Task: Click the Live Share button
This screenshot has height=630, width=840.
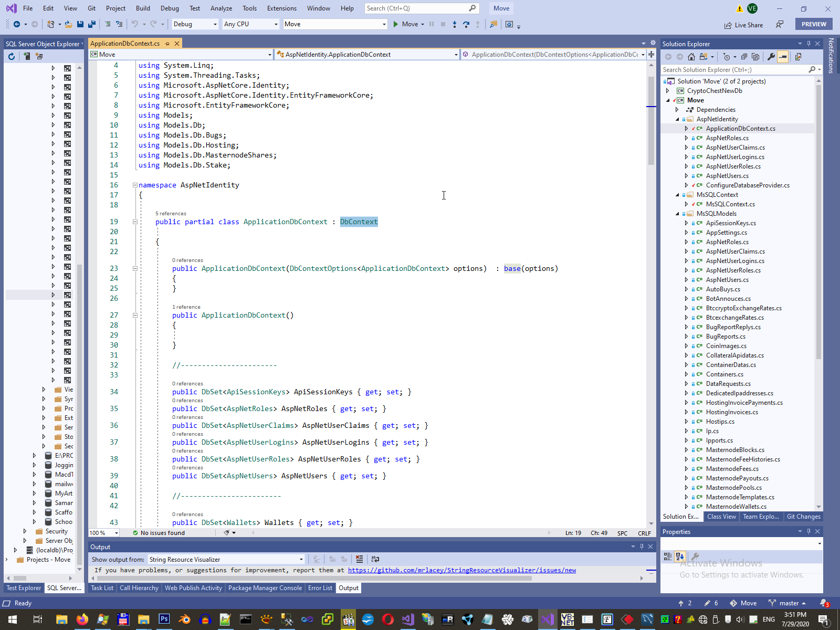Action: coord(743,25)
